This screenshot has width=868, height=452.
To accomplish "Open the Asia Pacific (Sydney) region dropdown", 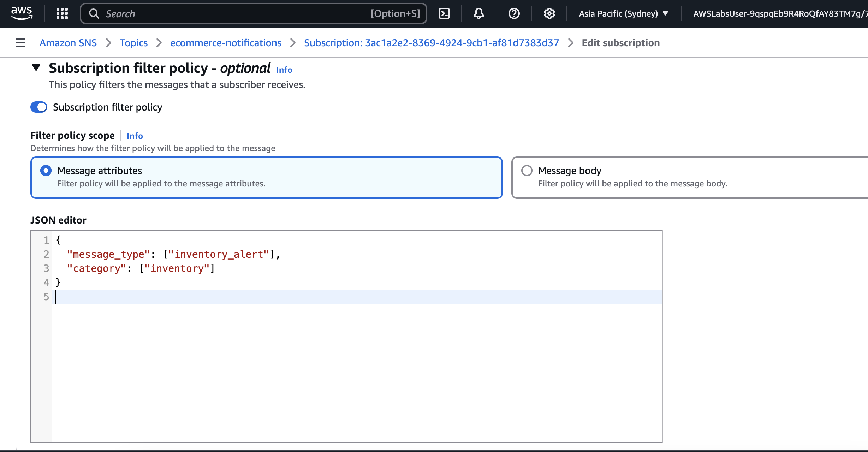I will (623, 13).
